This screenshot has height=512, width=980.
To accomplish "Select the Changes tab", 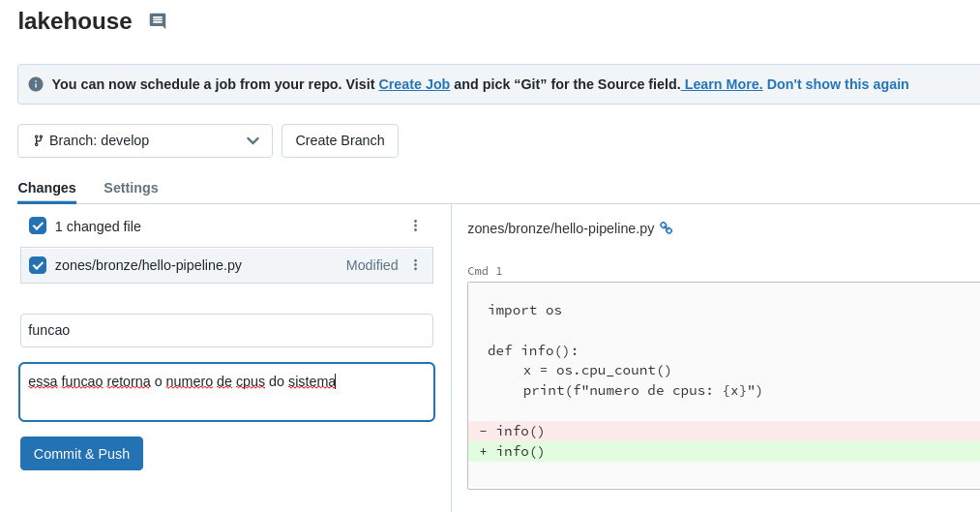I will point(46,188).
